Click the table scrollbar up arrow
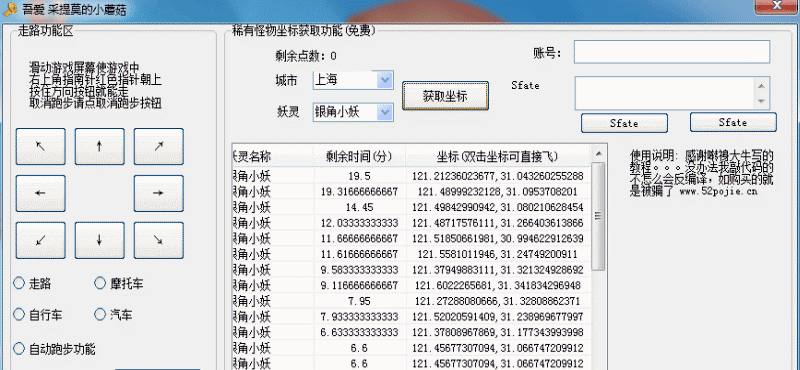The width and height of the screenshot is (800, 370). [598, 153]
